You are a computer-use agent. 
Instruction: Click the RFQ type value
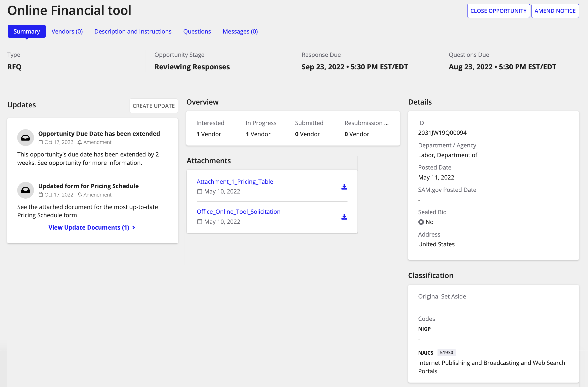[x=14, y=67]
